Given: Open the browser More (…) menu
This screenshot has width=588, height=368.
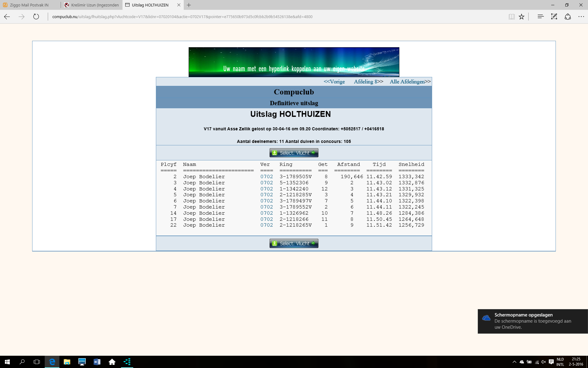Looking at the screenshot, I should [x=581, y=17].
